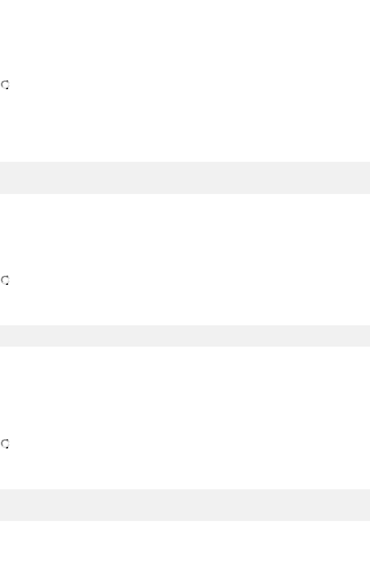Screen dimensions: 370x588
Task: Click the thin gray bar below second radio button
Action: click(185, 336)
